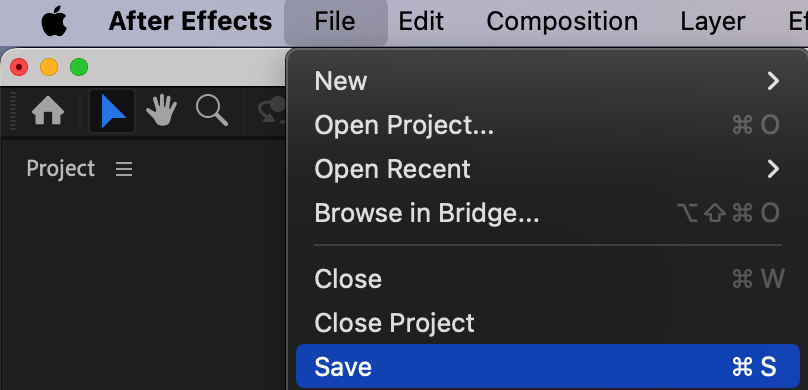Choose Browse in Bridge menu item
Image resolution: width=808 pixels, height=390 pixels.
tap(546, 213)
